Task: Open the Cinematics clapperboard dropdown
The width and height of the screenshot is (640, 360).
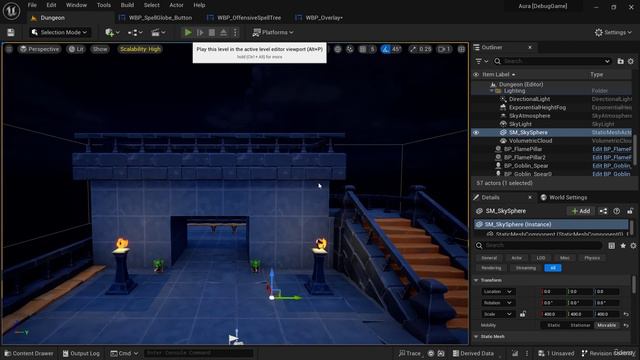Action: tap(158, 32)
